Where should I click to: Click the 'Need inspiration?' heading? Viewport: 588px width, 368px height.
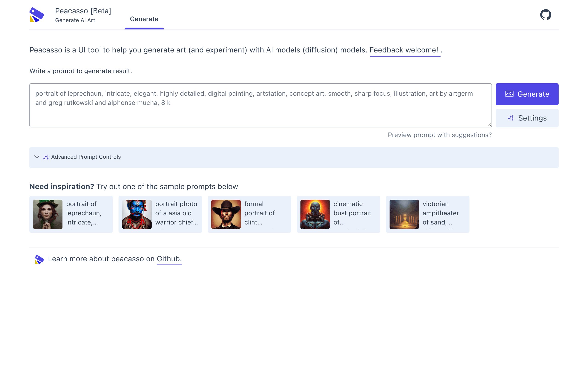[62, 187]
